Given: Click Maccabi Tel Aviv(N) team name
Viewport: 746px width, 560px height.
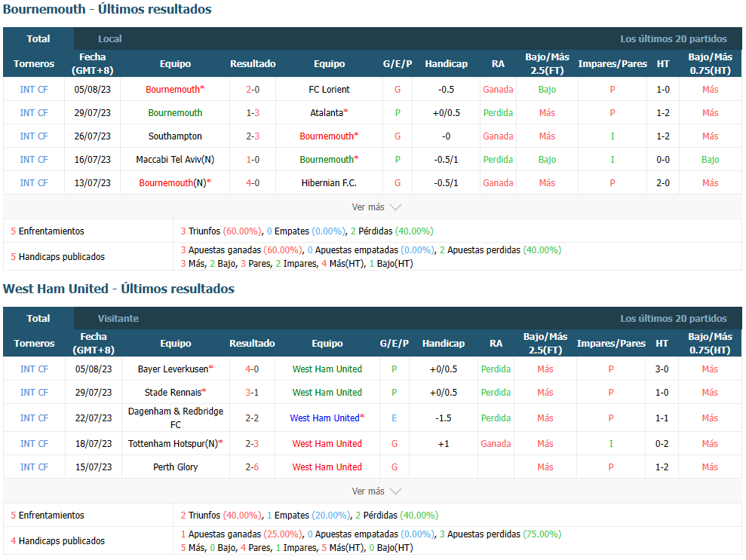Looking at the screenshot, I should tap(175, 159).
